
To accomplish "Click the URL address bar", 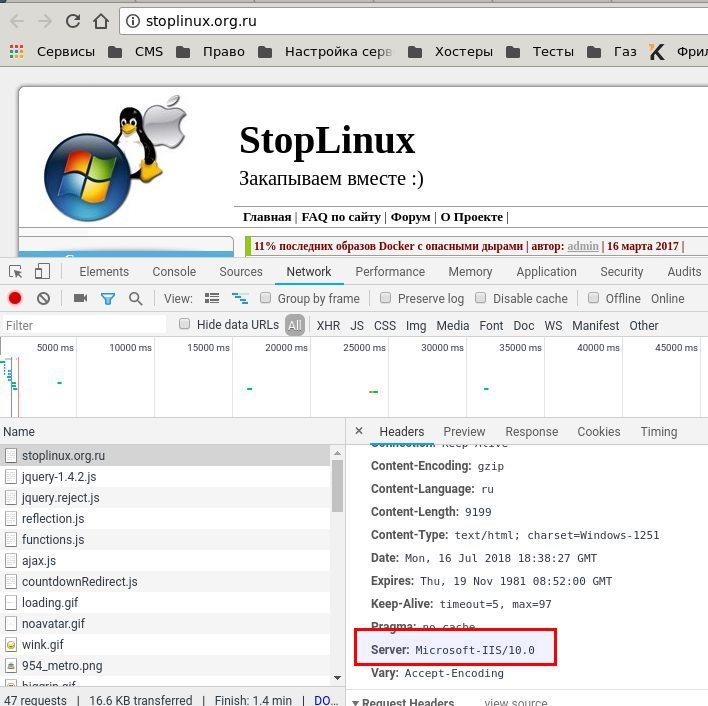I will click(x=413, y=21).
